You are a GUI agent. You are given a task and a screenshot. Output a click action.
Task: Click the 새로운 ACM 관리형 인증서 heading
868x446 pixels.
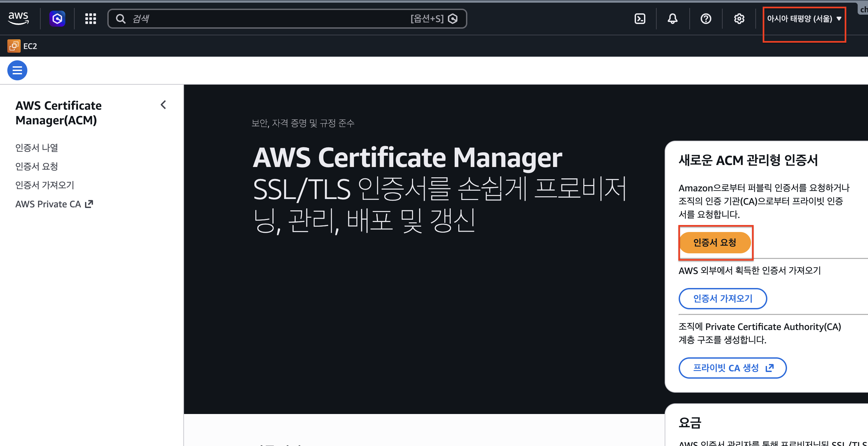coord(748,160)
